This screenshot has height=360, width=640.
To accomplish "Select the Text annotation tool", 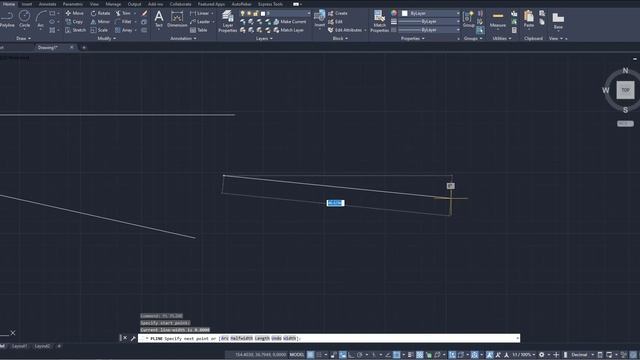I will tap(159, 19).
